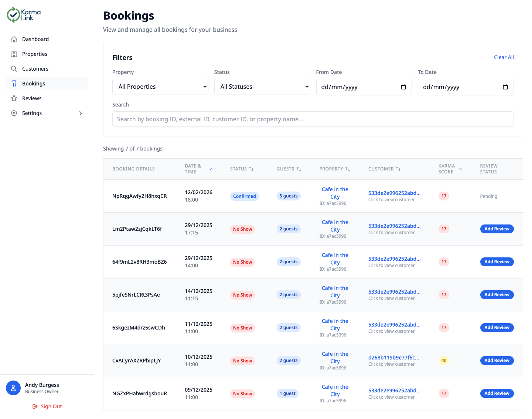This screenshot has width=532, height=419.
Task: Toggle sorting on the Guests column
Action: click(x=299, y=169)
